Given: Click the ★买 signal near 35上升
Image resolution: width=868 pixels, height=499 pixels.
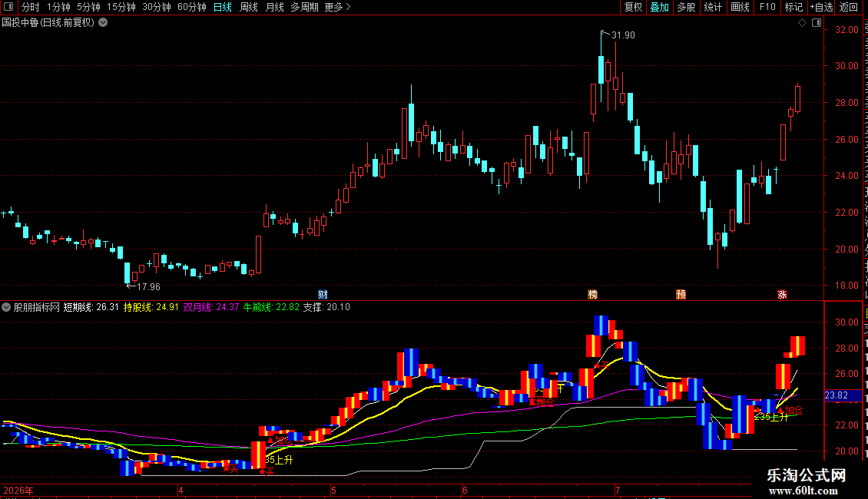Looking at the screenshot, I should [267, 472].
